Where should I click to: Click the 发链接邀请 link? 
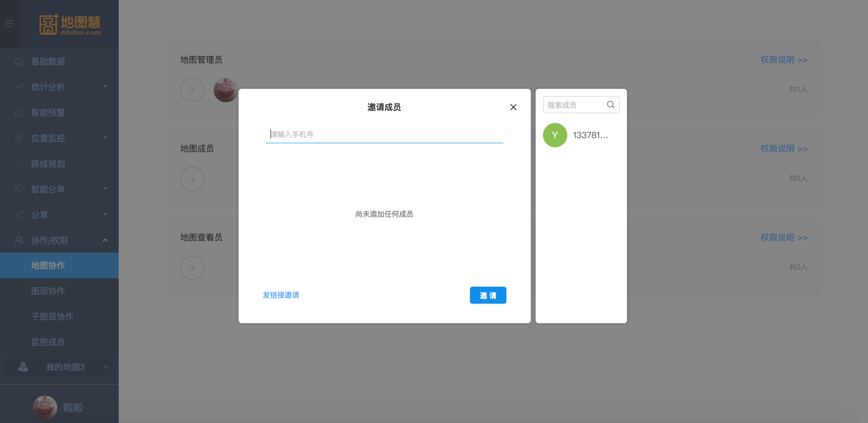pos(281,295)
